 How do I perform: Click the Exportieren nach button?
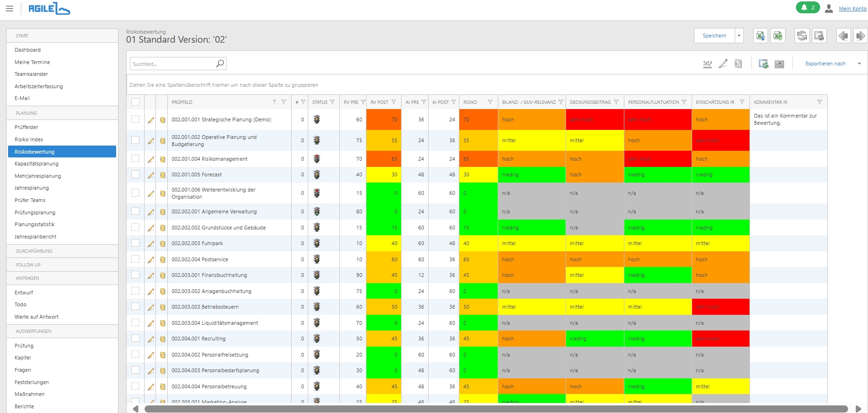pyautogui.click(x=825, y=64)
